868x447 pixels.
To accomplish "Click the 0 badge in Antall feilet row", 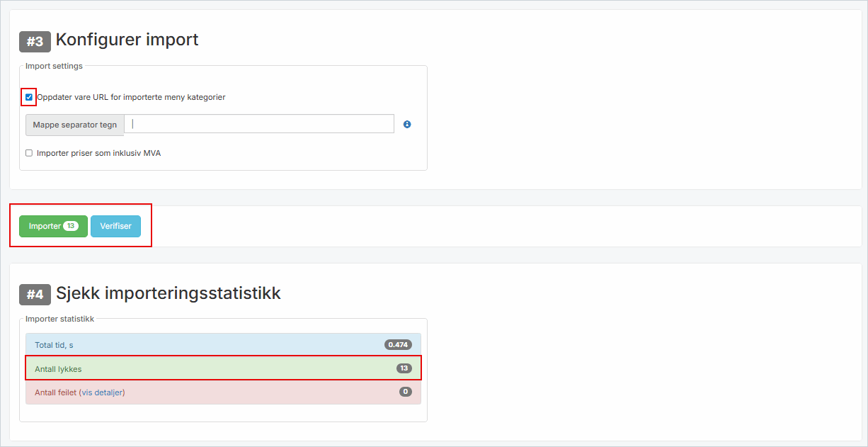I will 405,392.
